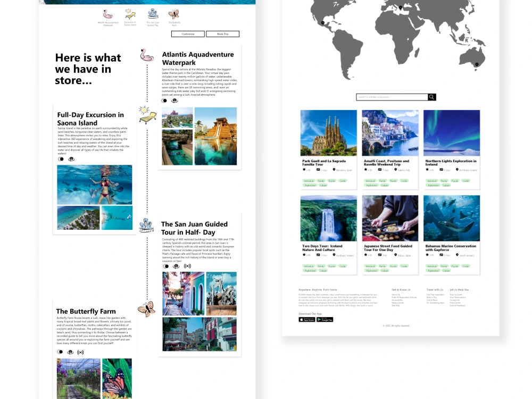Click the flamingo float icon above 'Atlantis Aquadventure Waterpark' caption
The image size is (532, 399).
click(107, 14)
